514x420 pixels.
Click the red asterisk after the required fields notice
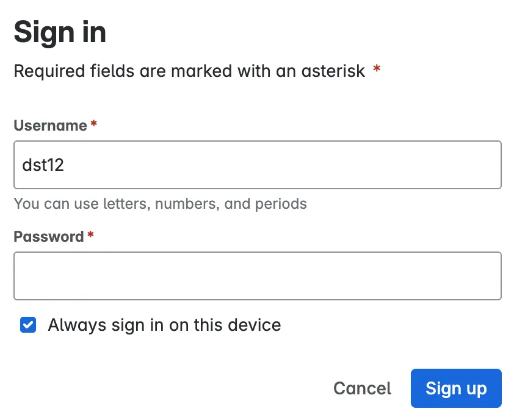pyautogui.click(x=377, y=70)
